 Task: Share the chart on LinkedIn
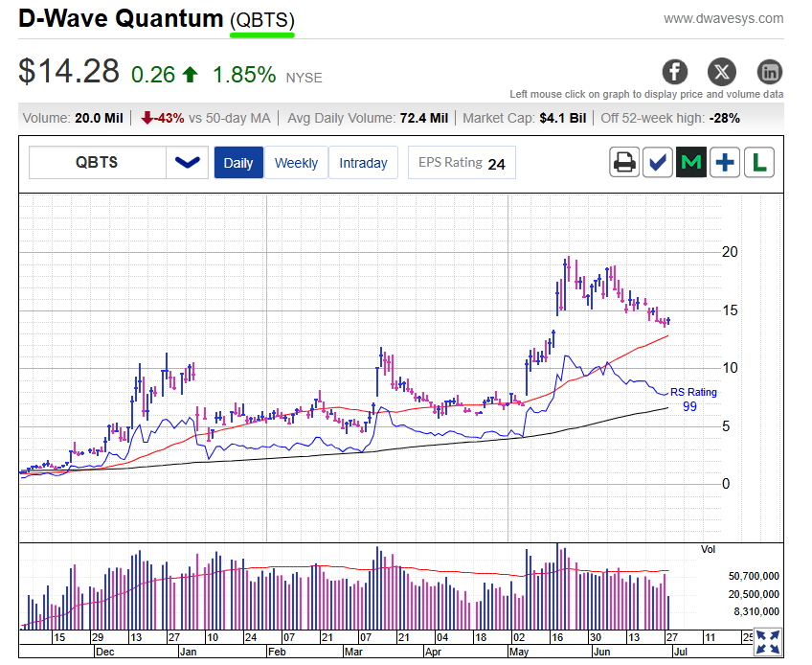click(x=770, y=72)
